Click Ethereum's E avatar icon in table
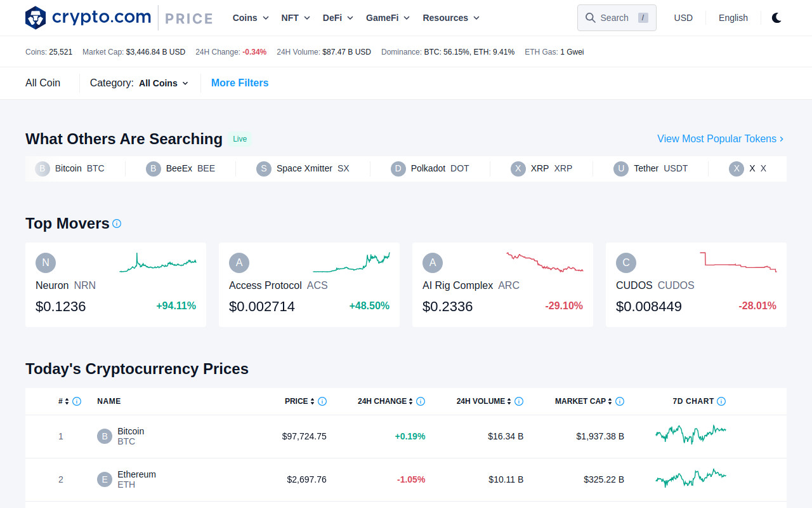 coord(105,479)
